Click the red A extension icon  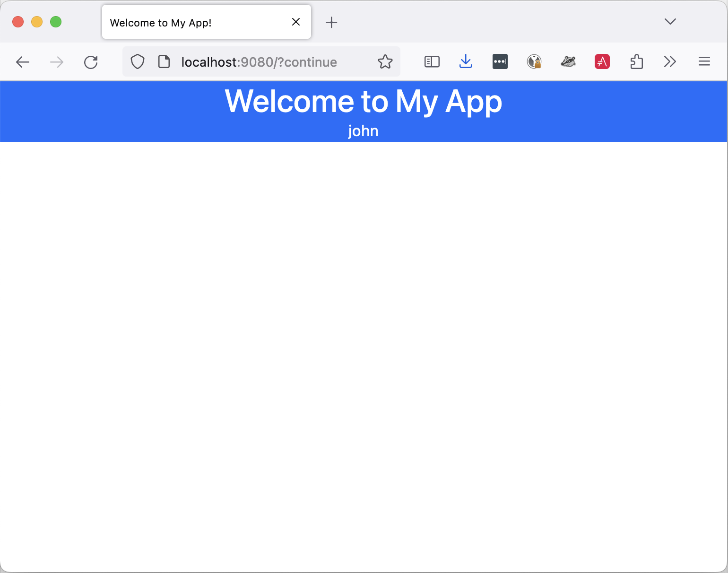click(602, 61)
